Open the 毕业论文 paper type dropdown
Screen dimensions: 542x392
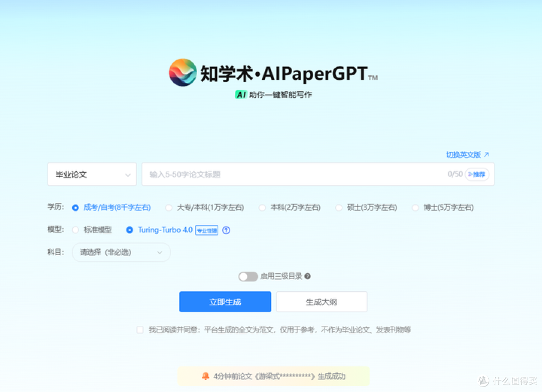pos(92,174)
